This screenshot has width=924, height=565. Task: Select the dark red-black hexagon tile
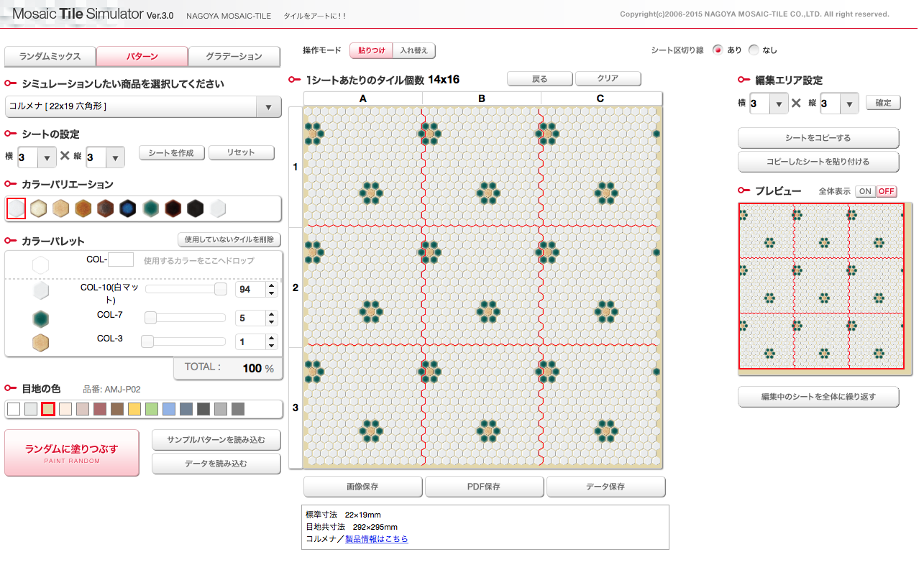coord(173,208)
